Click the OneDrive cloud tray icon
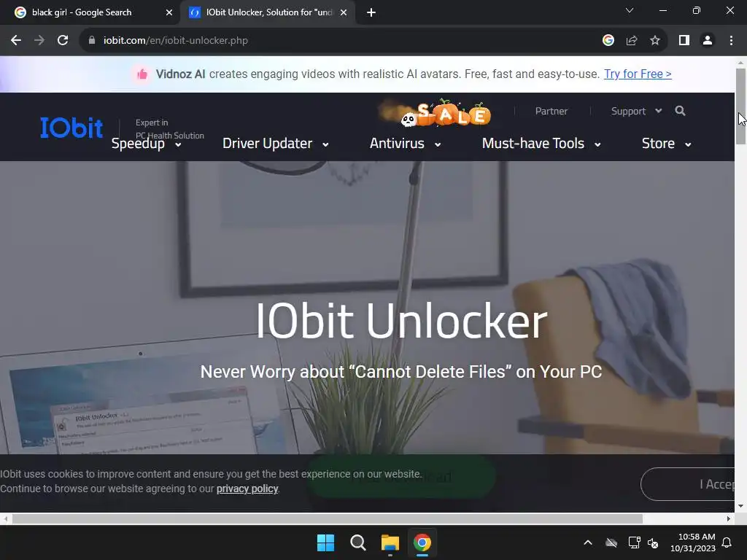 pos(611,542)
